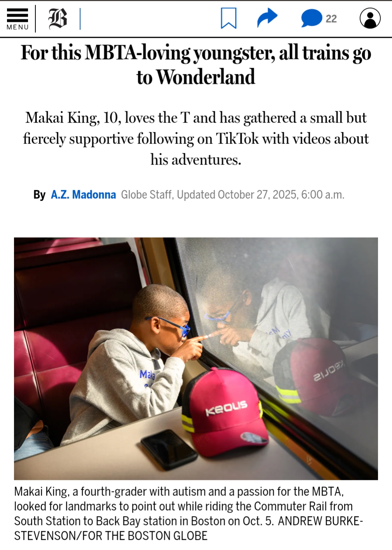Bookmark this article with the save icon
Viewport: 392px width, 550px height.
coord(229,18)
